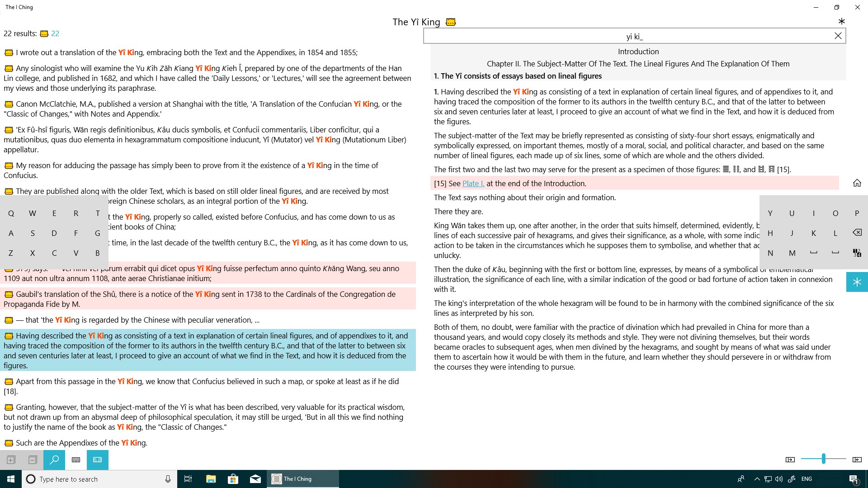The height and width of the screenshot is (488, 868).
Task: Open the Plate I. link
Action: pos(473,183)
